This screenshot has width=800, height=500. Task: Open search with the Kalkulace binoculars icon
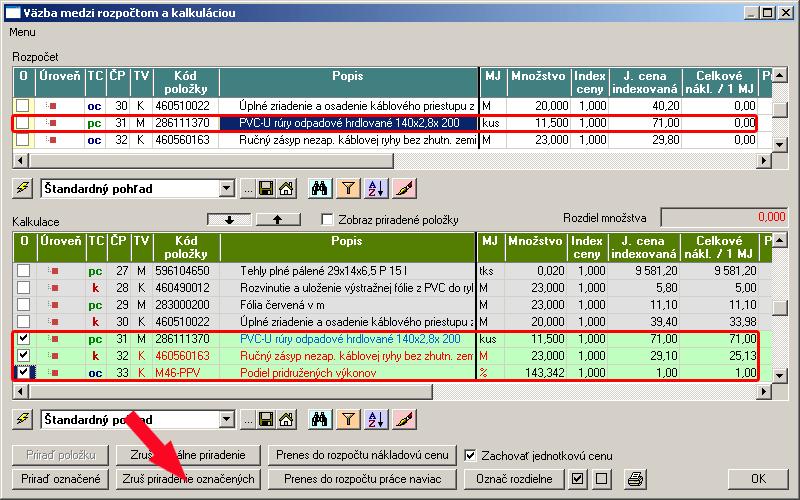tap(319, 420)
